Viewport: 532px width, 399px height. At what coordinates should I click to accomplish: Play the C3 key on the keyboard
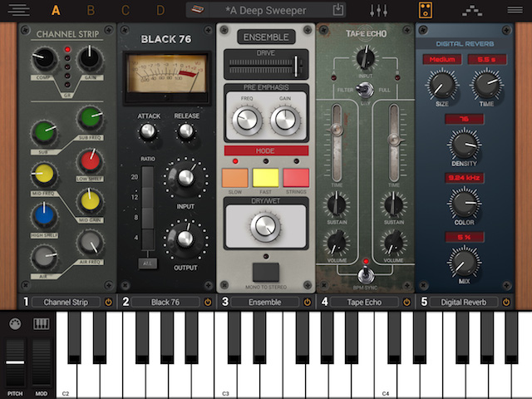(225, 380)
